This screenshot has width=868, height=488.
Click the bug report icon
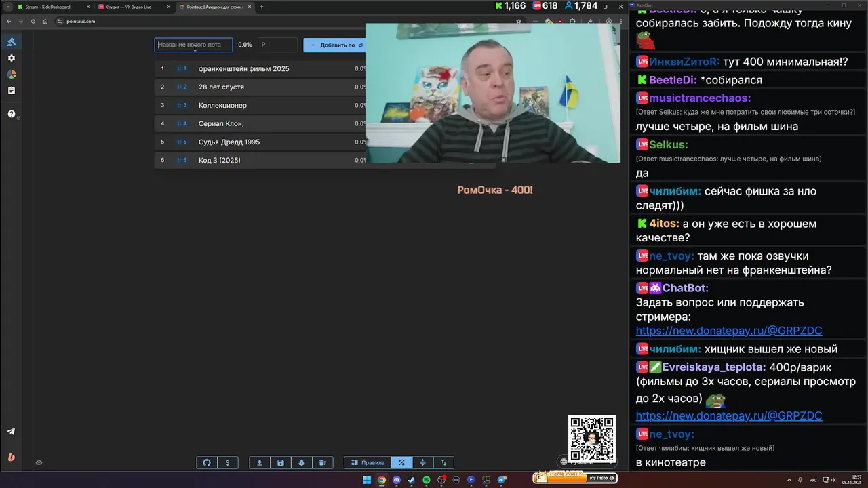pos(302,462)
